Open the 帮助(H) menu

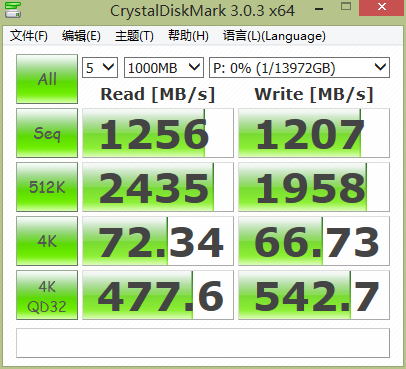click(188, 36)
